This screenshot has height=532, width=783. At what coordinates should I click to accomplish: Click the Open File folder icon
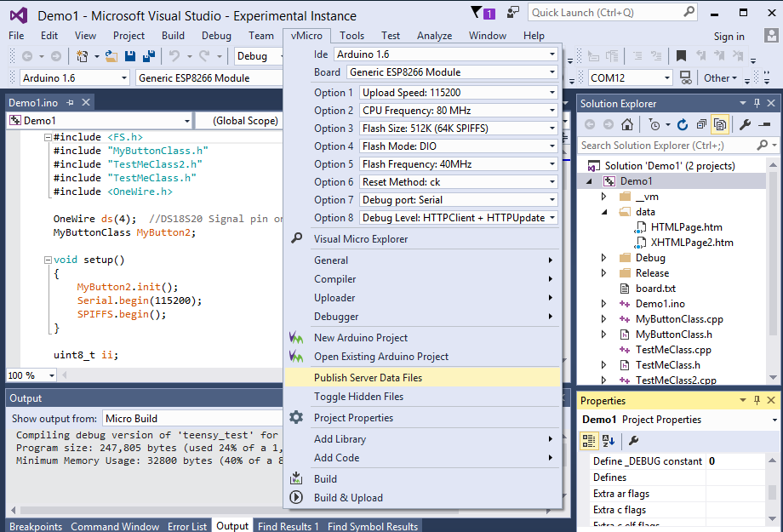pos(111,56)
